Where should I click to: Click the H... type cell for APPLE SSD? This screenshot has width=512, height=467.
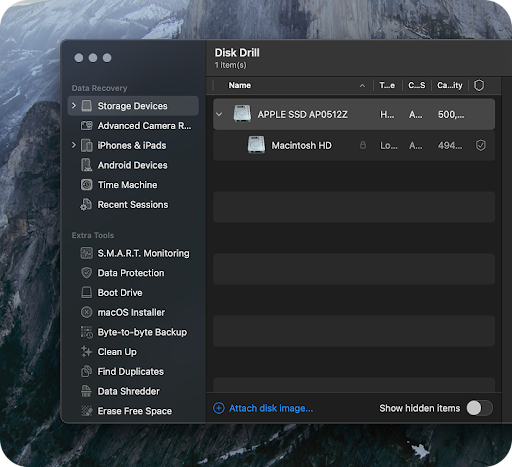(x=387, y=115)
